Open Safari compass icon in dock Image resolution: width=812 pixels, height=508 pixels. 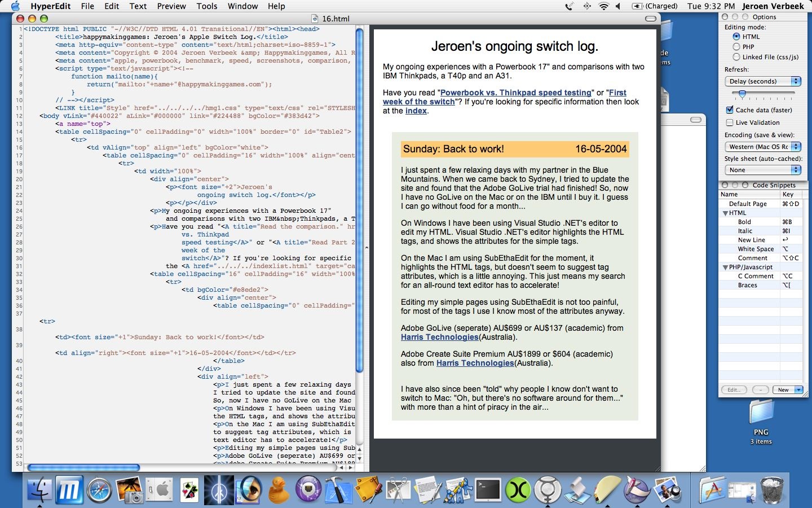coord(99,489)
